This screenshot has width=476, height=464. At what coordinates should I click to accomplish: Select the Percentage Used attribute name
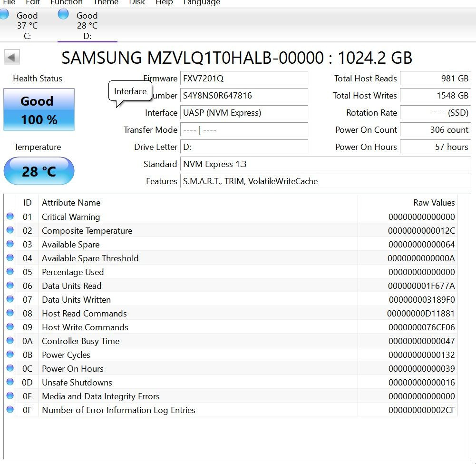pos(73,272)
